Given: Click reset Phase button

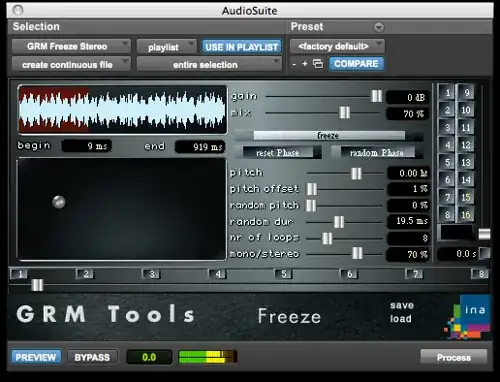Looking at the screenshot, I should pos(278,153).
